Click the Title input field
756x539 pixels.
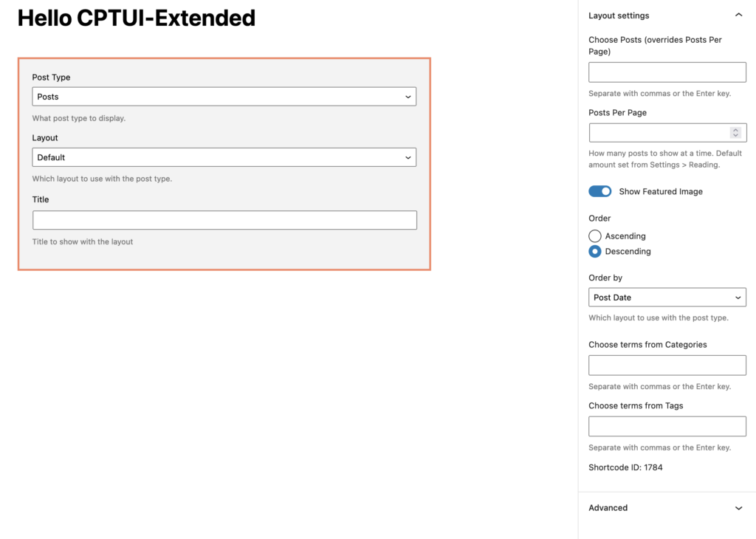[x=224, y=219]
